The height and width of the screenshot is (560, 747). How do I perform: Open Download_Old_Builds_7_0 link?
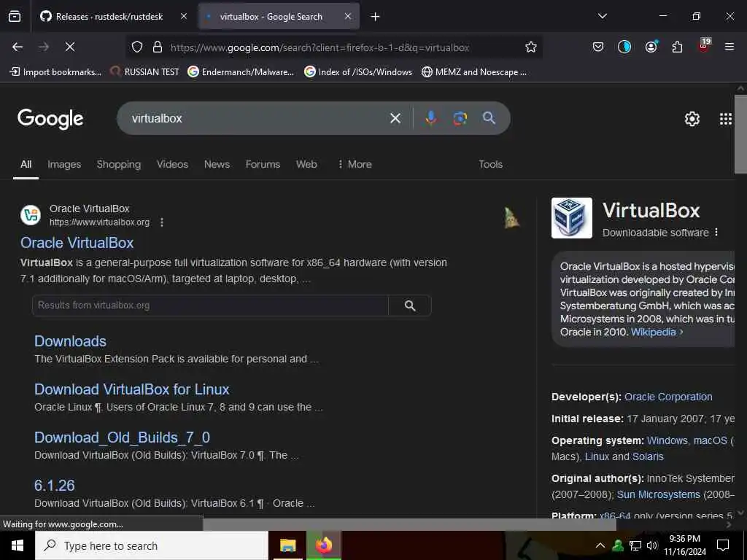pos(122,437)
